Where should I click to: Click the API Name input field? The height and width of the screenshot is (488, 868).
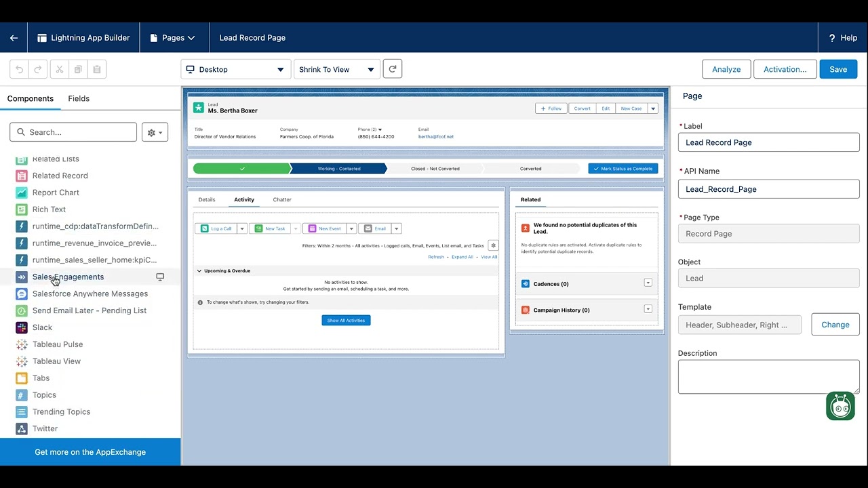click(769, 189)
